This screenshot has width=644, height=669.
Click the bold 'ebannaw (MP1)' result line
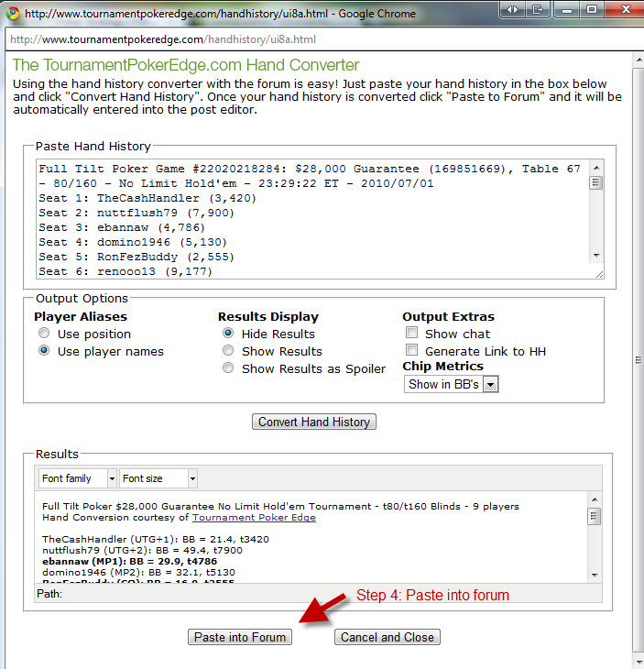[130, 562]
